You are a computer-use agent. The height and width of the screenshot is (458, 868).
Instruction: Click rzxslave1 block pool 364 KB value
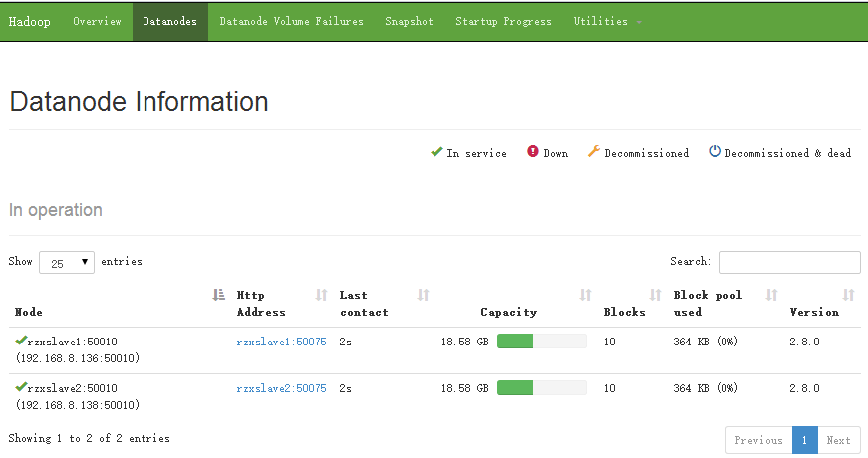click(706, 342)
